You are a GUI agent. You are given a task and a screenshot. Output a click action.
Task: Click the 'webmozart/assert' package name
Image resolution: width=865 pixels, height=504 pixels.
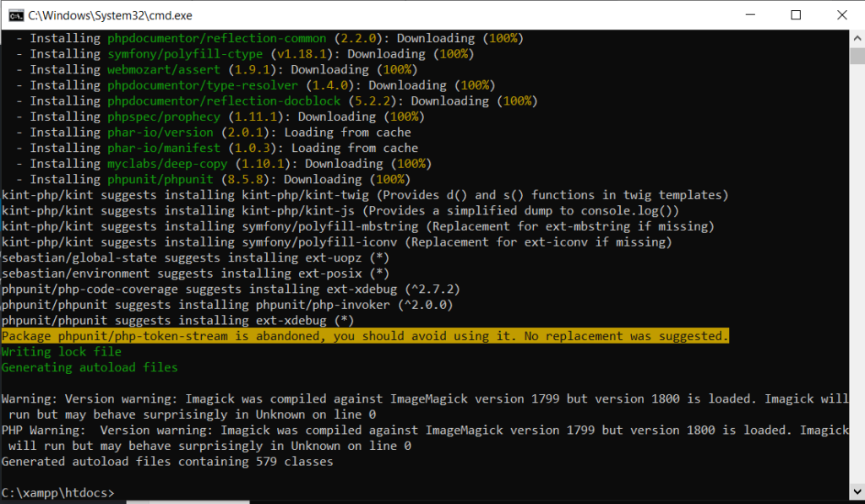[x=164, y=69]
